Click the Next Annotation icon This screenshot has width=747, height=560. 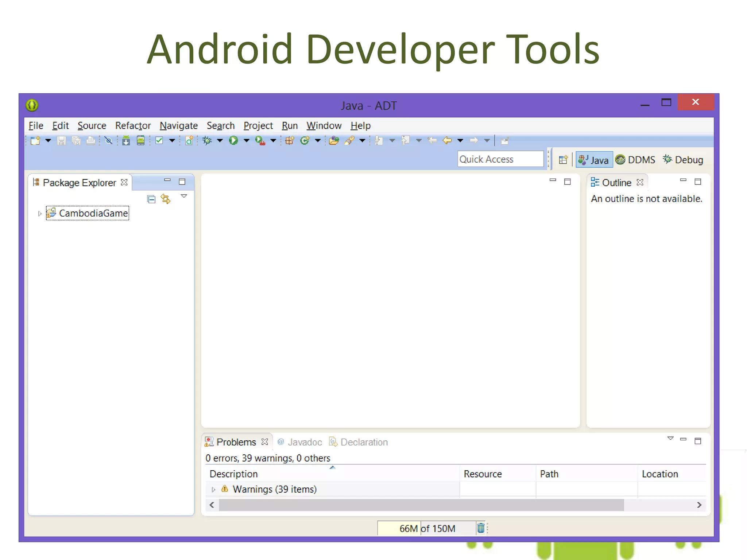point(379,140)
